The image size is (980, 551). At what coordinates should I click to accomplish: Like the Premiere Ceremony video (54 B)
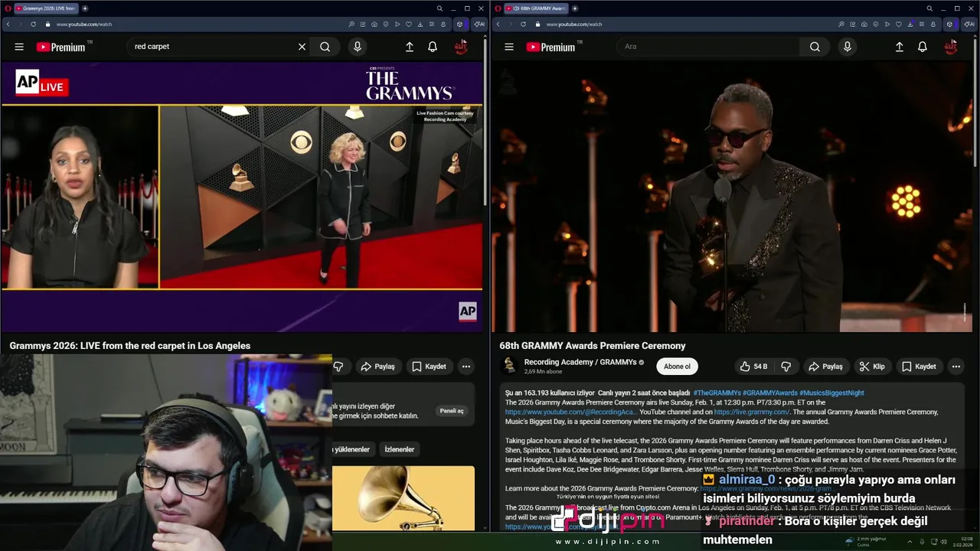(753, 367)
